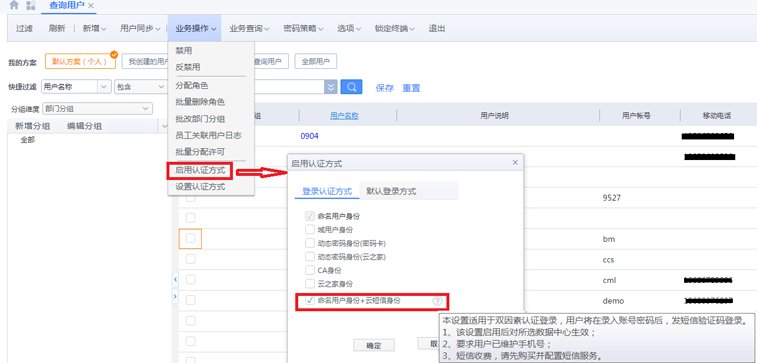Enable 动态密码身份(云之家) checkbox

[x=309, y=257]
